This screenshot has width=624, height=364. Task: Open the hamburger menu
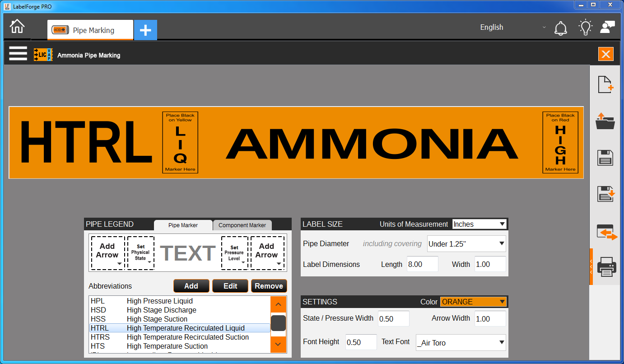click(x=18, y=53)
